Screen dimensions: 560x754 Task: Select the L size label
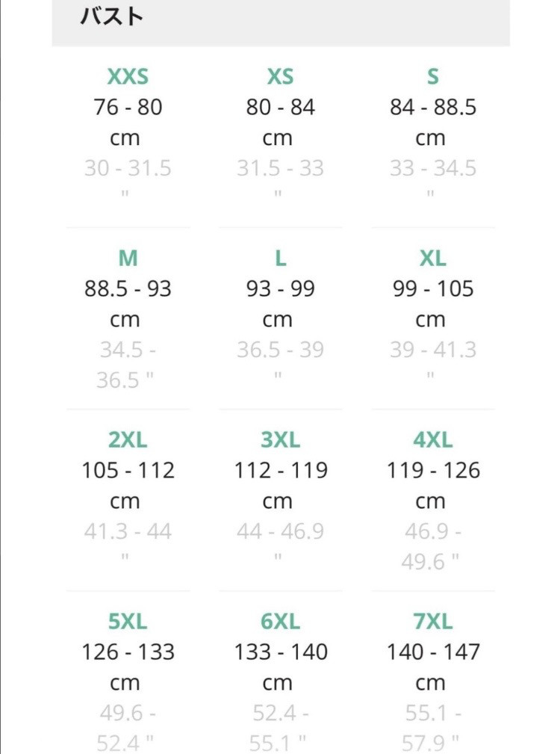coord(280,258)
